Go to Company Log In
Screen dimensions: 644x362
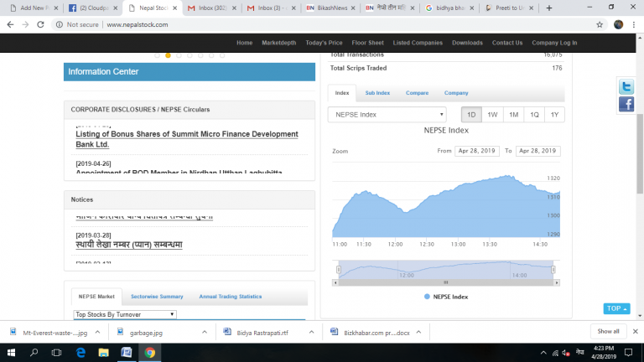pyautogui.click(x=554, y=43)
